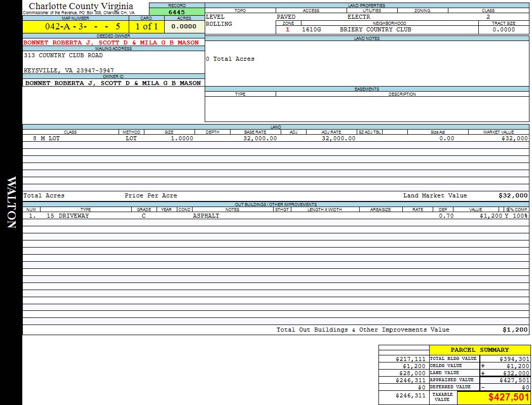Screen dimensions: 532x405
Task: Select the '15 DRIVEWAY' outbuilding row
Action: 67,216
